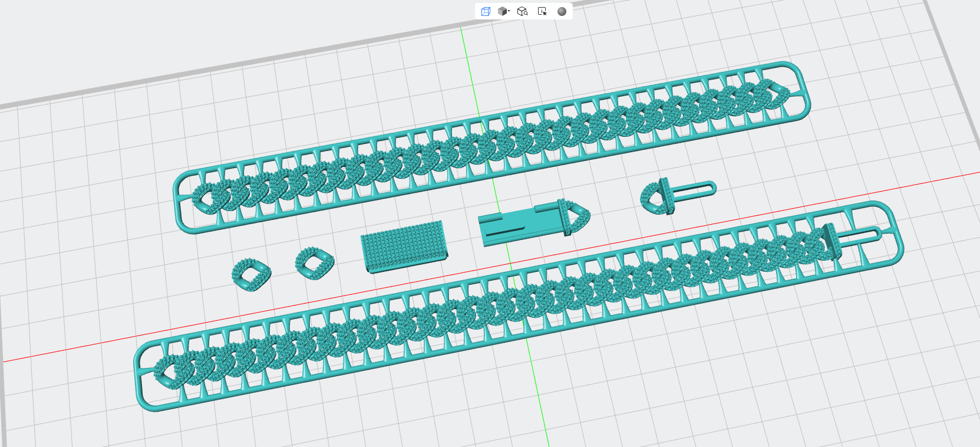The width and height of the screenshot is (980, 447).
Task: Select the rectangular studded plate model
Action: pyautogui.click(x=404, y=246)
